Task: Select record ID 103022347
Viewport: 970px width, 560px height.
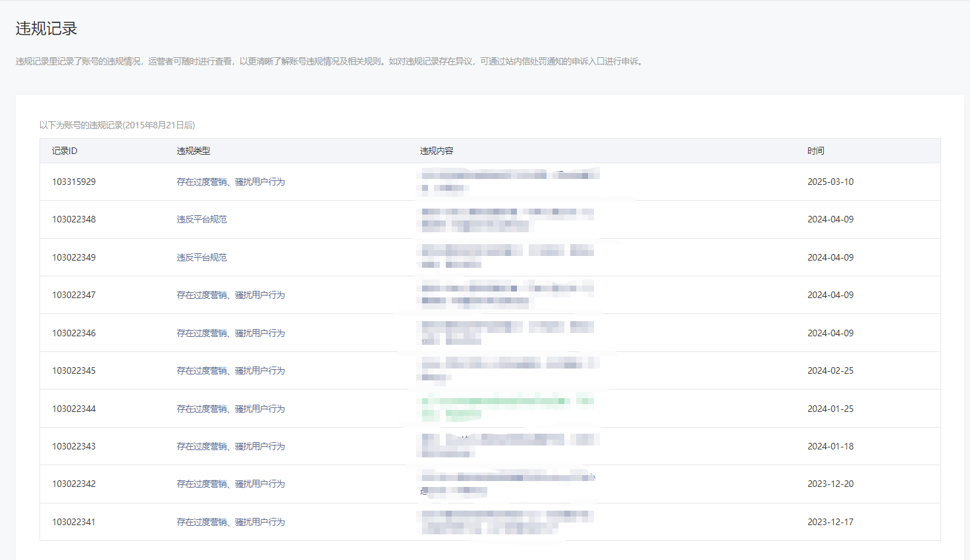Action: (74, 295)
